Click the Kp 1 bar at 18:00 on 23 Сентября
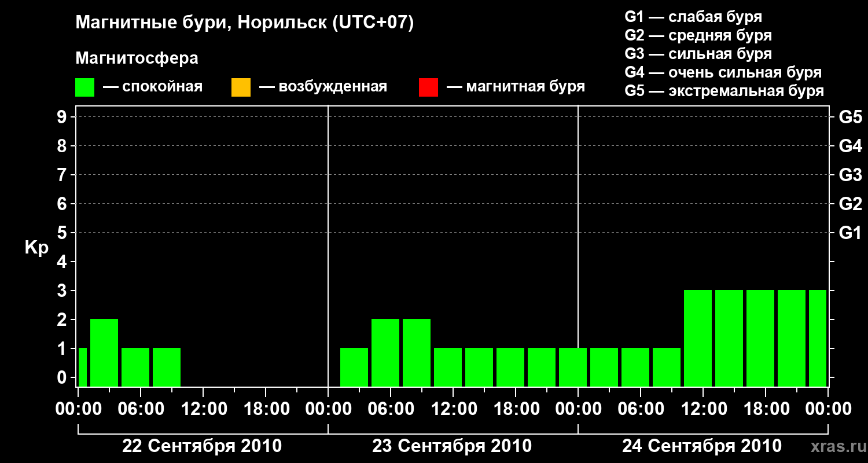This screenshot has height=463, width=868. click(x=510, y=368)
